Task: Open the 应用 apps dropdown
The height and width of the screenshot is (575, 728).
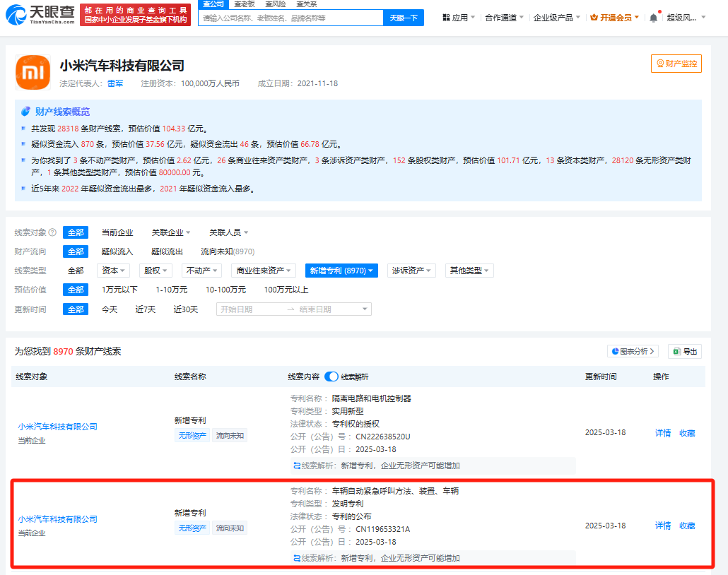Action: 458,18
